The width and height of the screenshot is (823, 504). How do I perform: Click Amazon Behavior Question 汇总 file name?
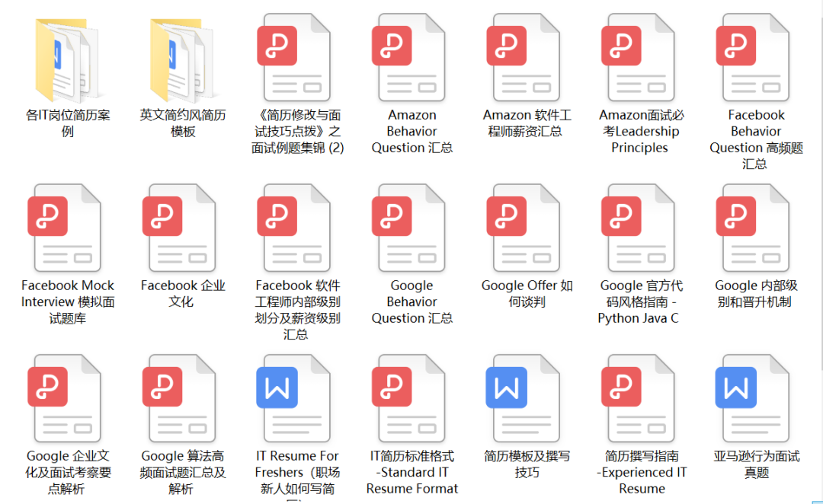tap(412, 131)
